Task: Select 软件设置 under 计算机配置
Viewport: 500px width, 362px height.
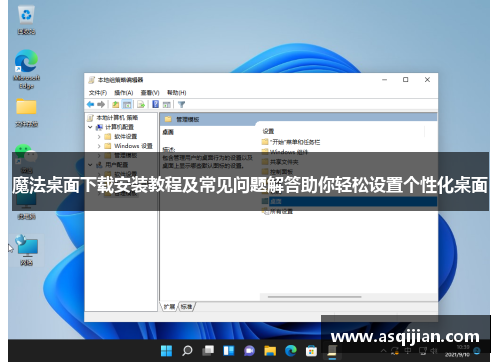Action: tap(125, 137)
